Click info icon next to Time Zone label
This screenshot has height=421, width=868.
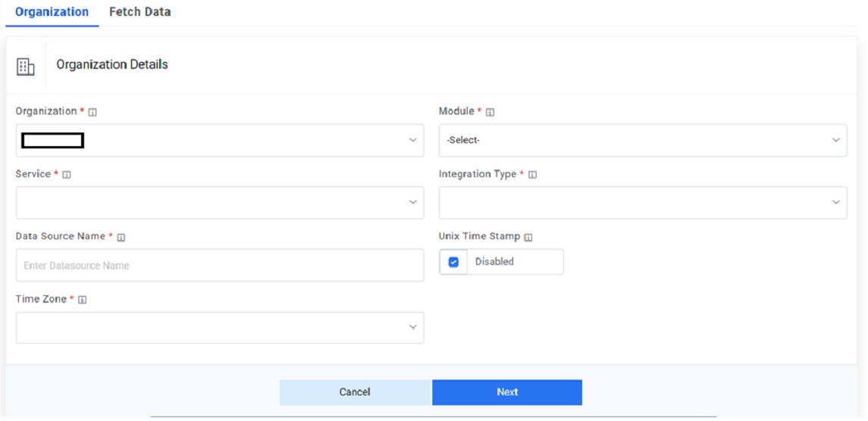83,300
